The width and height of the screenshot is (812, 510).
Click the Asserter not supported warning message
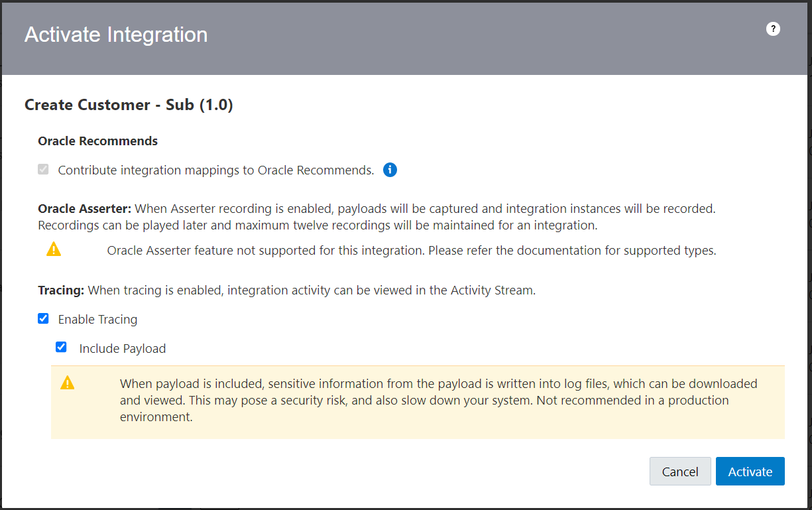click(x=412, y=251)
